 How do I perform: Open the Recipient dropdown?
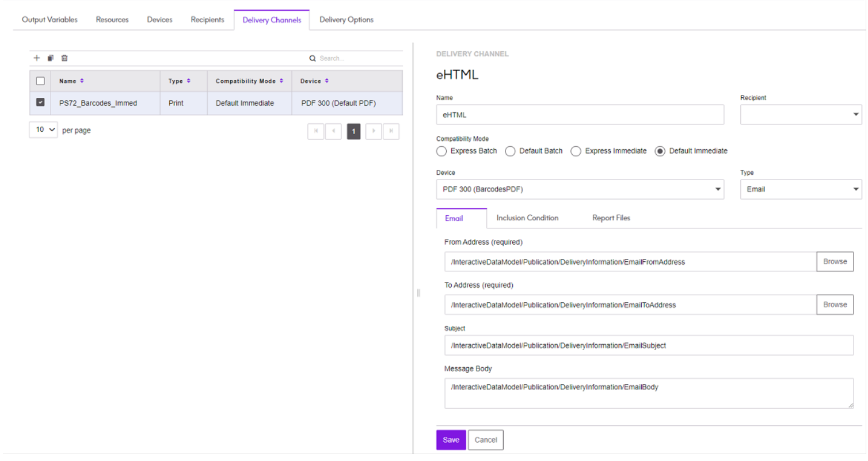[800, 115]
